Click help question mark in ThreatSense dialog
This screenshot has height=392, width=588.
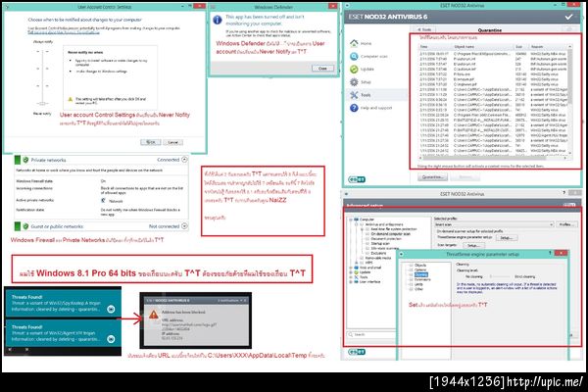(550, 254)
